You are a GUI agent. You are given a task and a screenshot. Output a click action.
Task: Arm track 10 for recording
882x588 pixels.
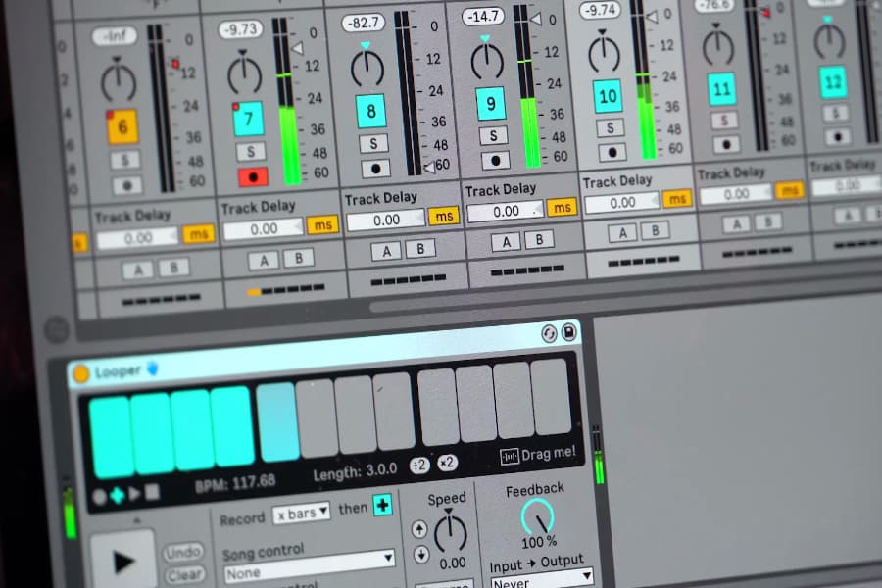[612, 152]
